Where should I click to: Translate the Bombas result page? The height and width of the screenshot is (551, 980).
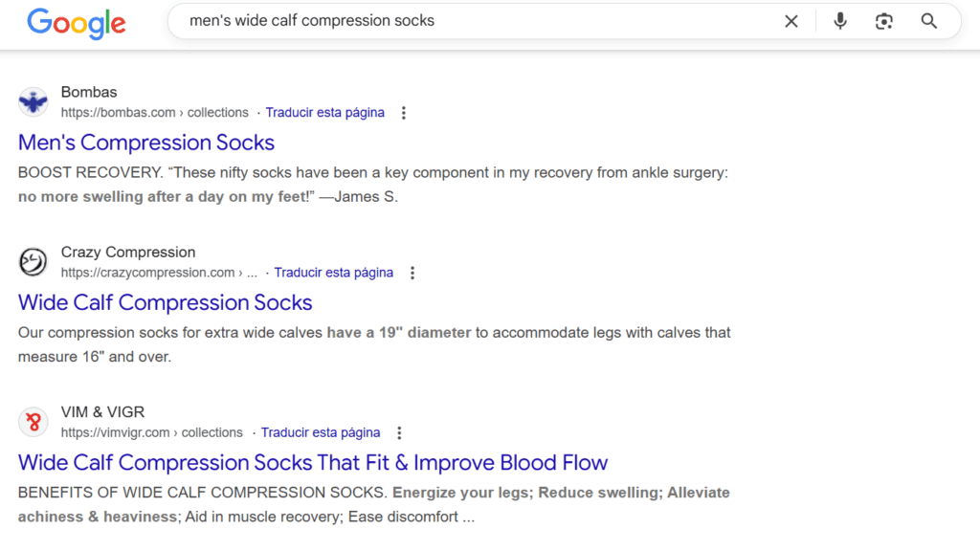point(325,113)
